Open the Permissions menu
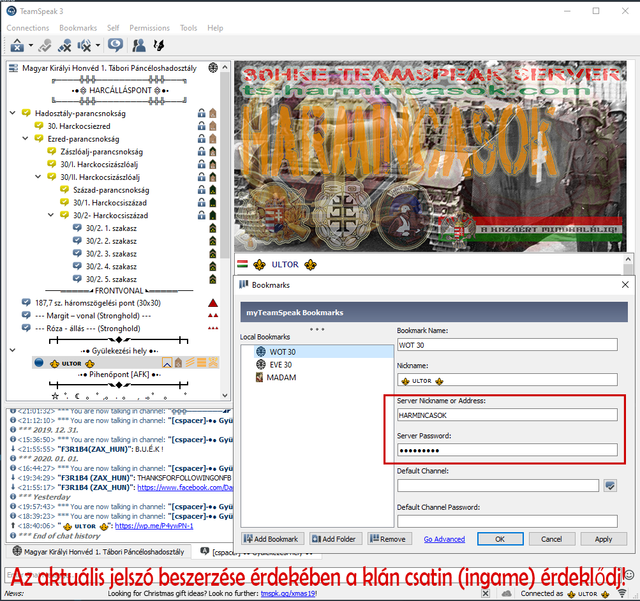640x601 pixels. coord(149,28)
